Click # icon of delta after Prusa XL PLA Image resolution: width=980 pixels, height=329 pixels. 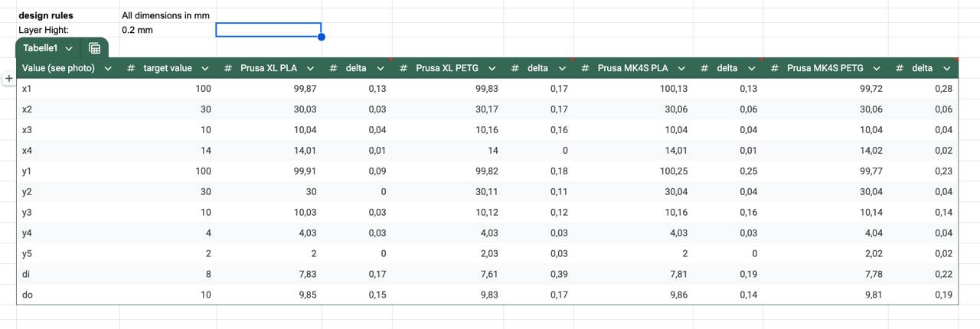[333, 68]
